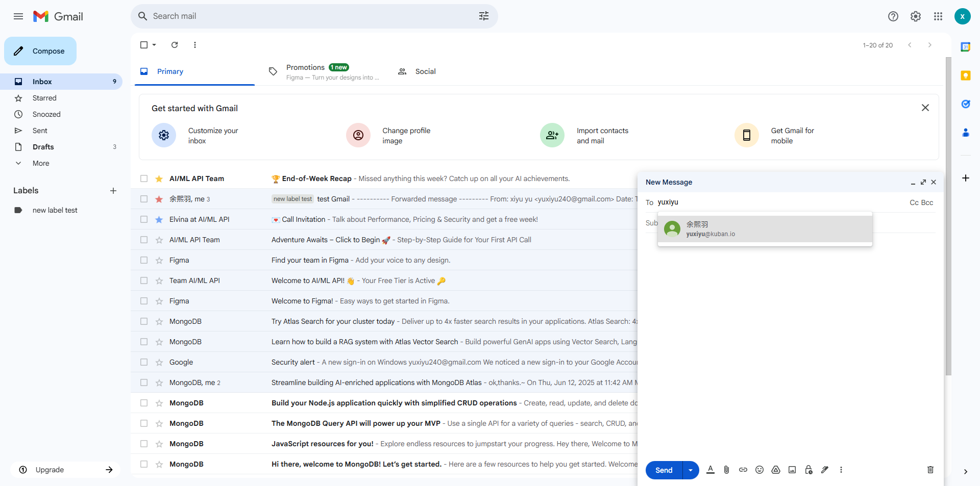Viewport: 980px width, 486px height.
Task: Refresh the inbox list
Action: point(175,45)
